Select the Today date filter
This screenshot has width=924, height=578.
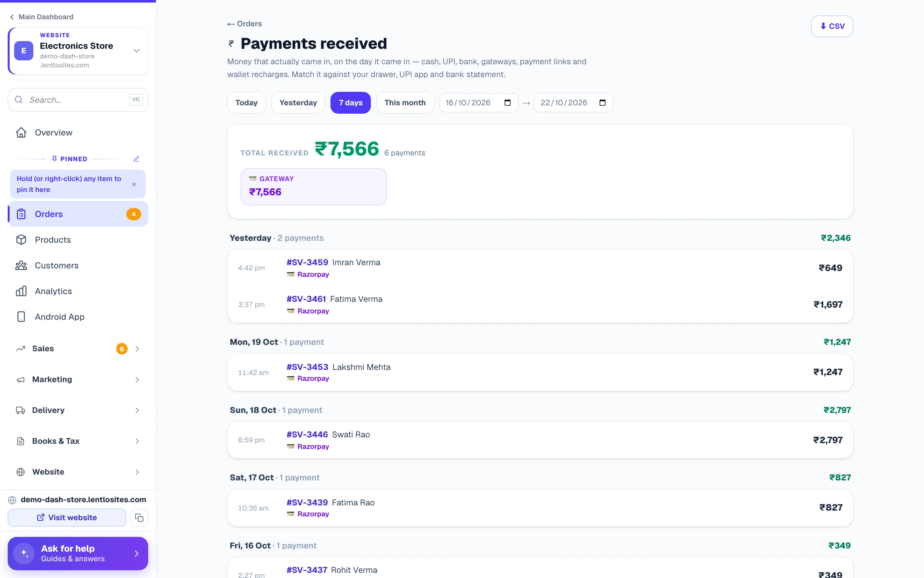[246, 102]
